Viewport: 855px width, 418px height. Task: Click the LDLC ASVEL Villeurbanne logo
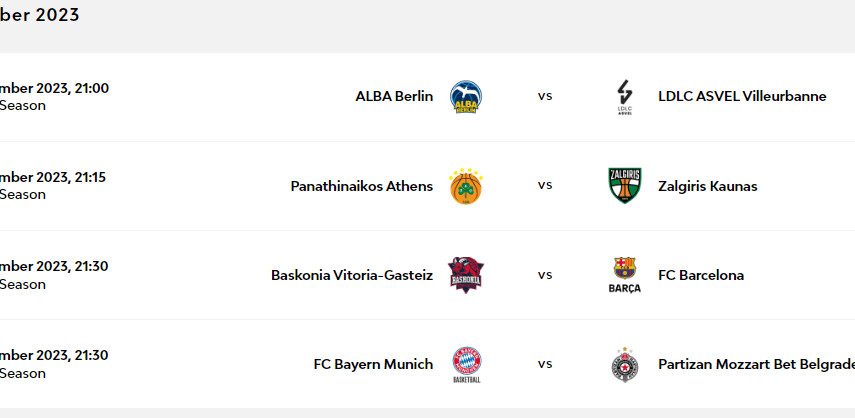point(625,97)
